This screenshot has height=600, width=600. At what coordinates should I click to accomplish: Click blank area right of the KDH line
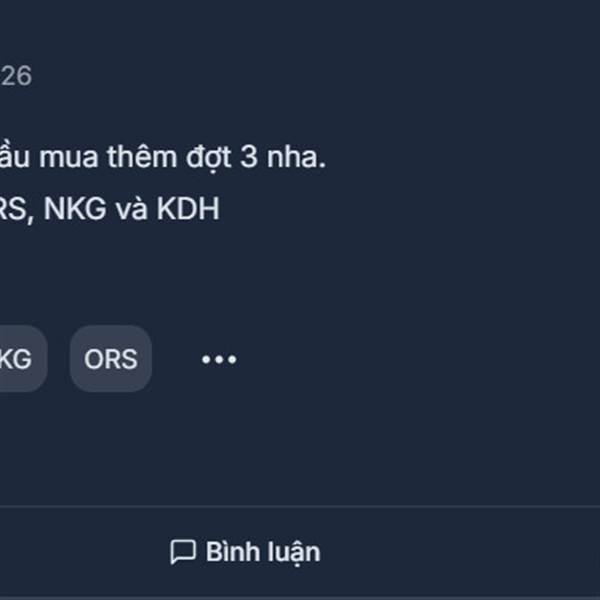[409, 209]
